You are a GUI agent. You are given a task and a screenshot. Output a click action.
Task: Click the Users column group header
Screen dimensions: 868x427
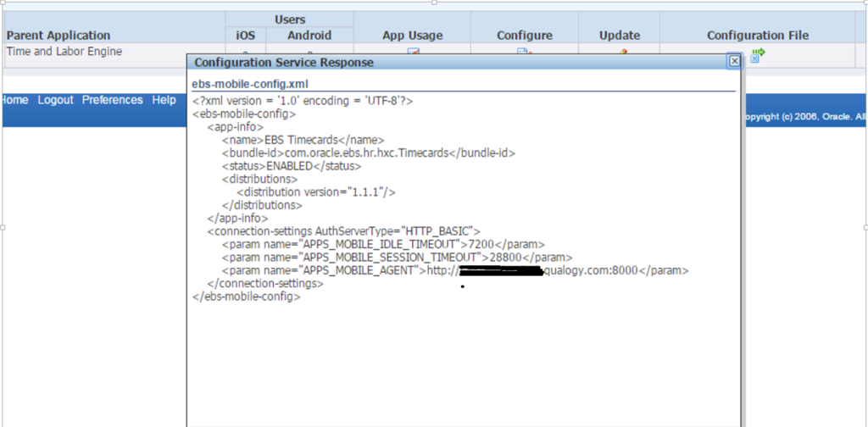[290, 19]
